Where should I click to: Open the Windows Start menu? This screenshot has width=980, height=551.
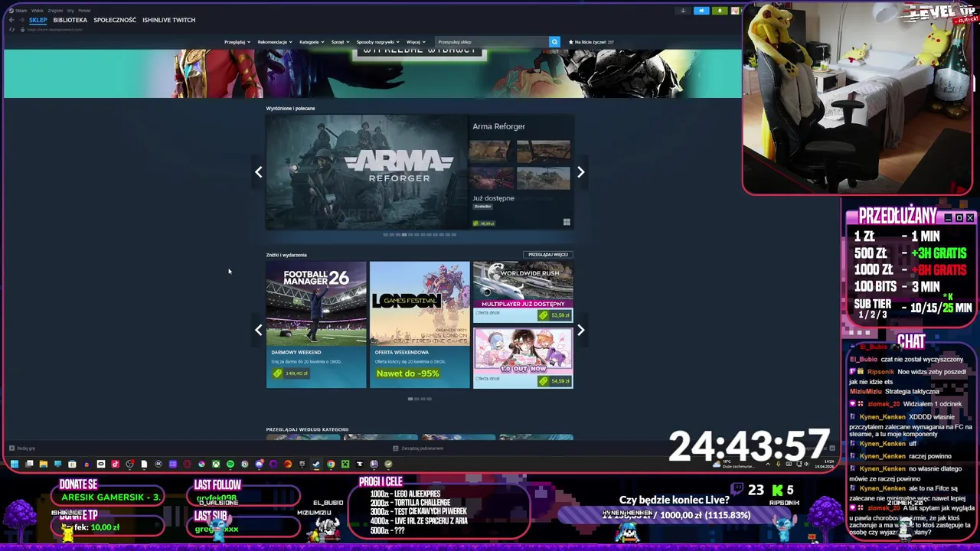15,464
